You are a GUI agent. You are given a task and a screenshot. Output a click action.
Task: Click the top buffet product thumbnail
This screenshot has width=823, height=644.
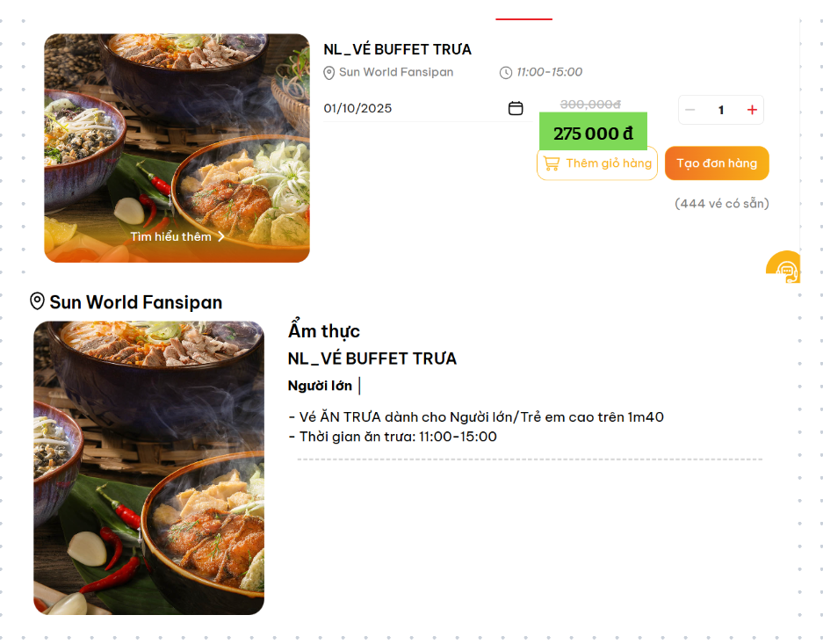coord(177,132)
